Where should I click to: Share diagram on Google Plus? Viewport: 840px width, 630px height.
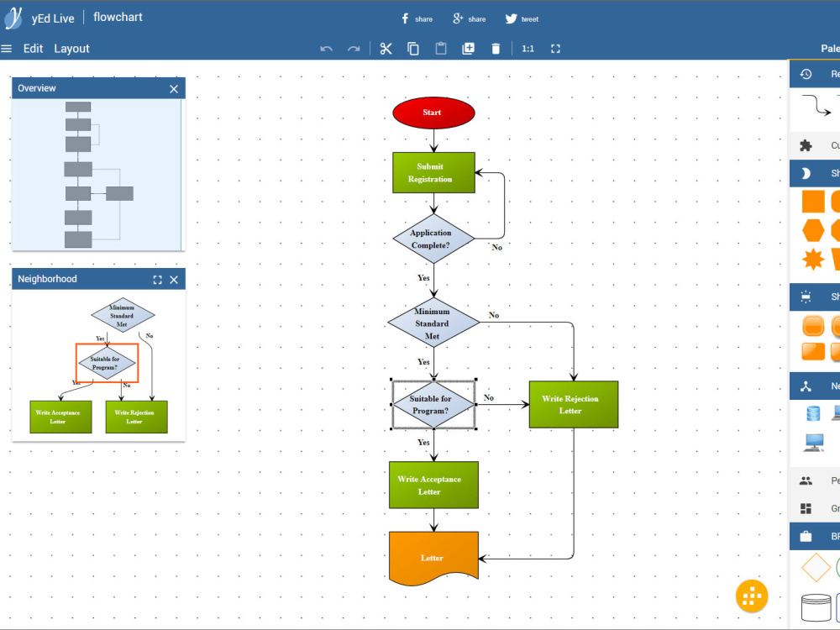click(x=470, y=18)
